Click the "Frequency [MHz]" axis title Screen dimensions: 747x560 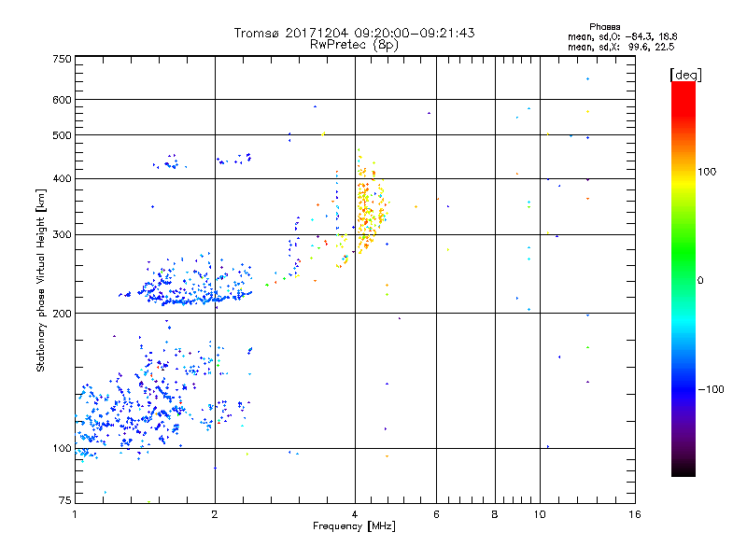click(354, 526)
